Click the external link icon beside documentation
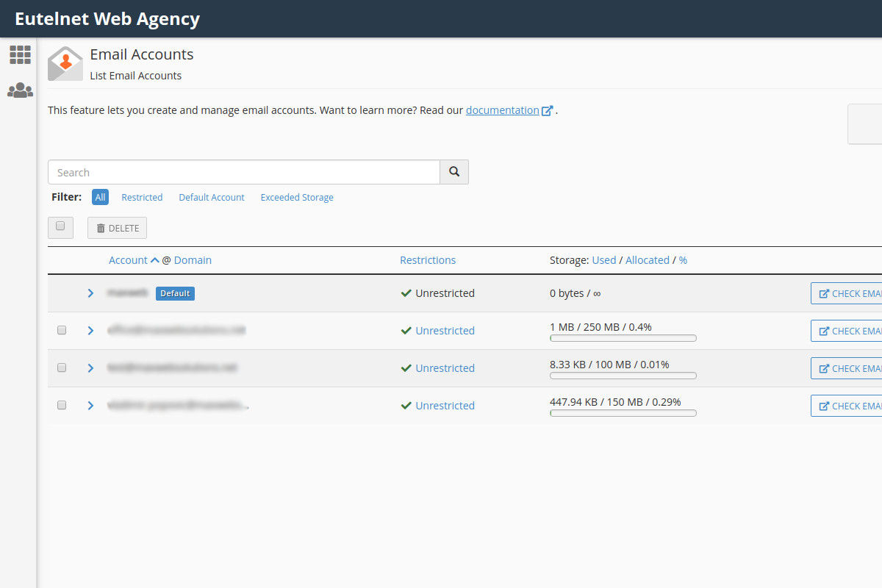This screenshot has height=588, width=882. [x=547, y=111]
